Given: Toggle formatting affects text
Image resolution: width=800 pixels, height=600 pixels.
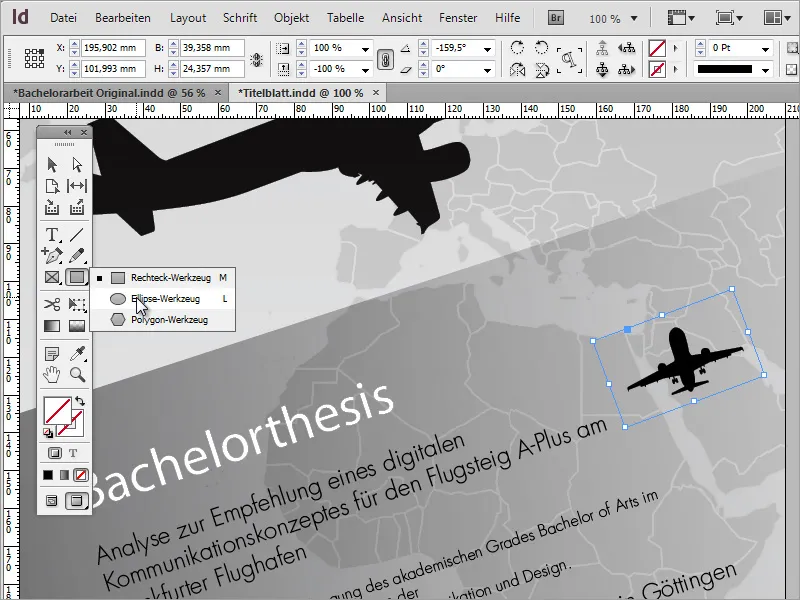Looking at the screenshot, I should (73, 453).
